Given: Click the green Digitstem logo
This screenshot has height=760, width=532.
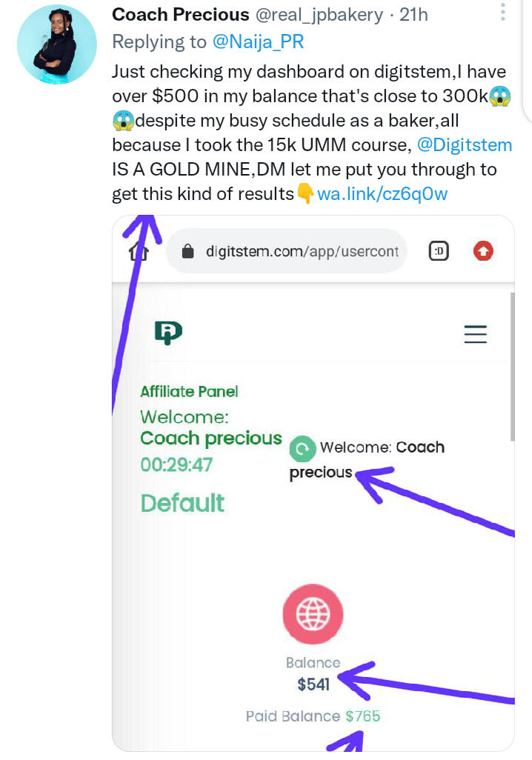Looking at the screenshot, I should click(168, 333).
